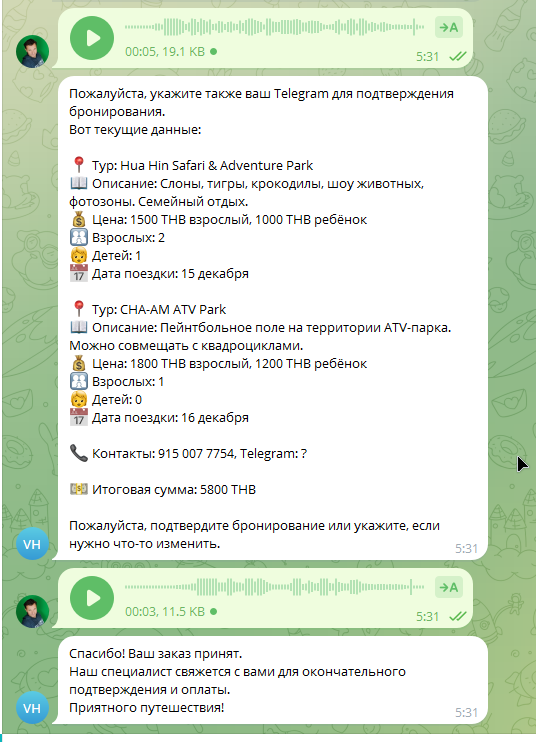Click '00:05, 19.1 KB' voice message info

[x=165, y=52]
